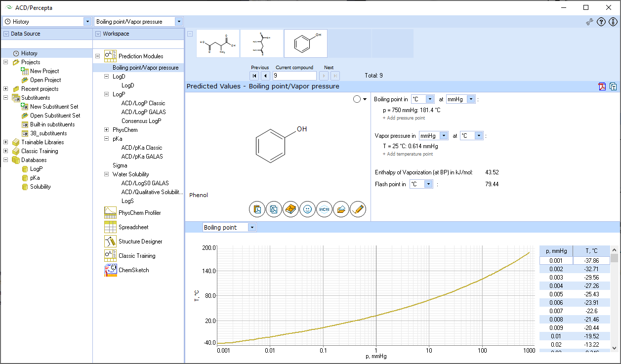This screenshot has width=621, height=364.
Task: Expand the PhysChem tree node
Action: point(106,130)
